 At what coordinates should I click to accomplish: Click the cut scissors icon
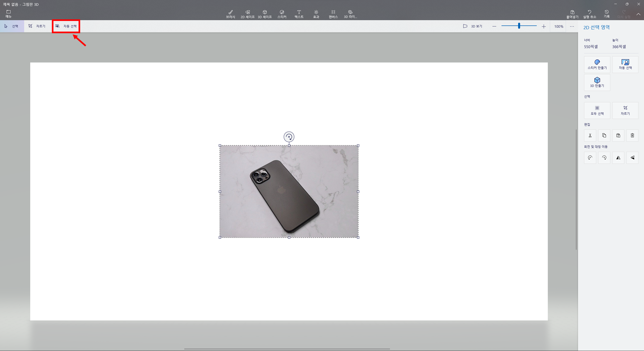[590, 135]
